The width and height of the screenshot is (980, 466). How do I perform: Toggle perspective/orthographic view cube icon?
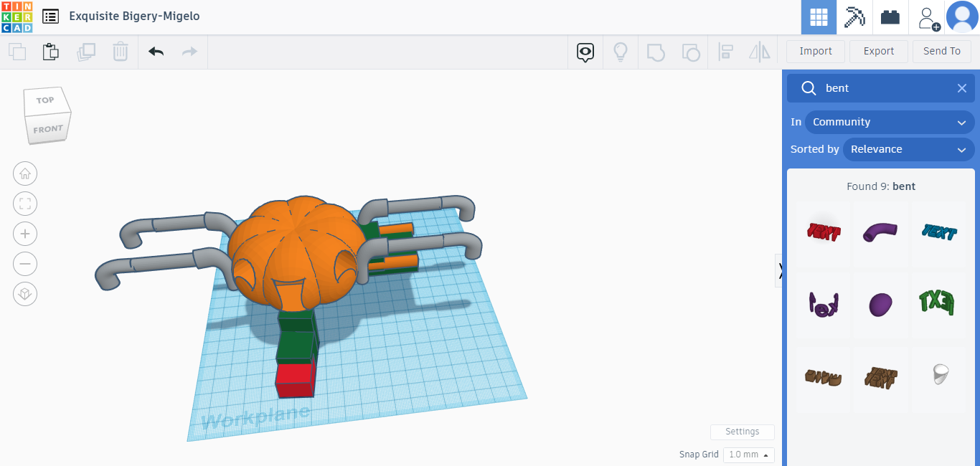tap(25, 294)
